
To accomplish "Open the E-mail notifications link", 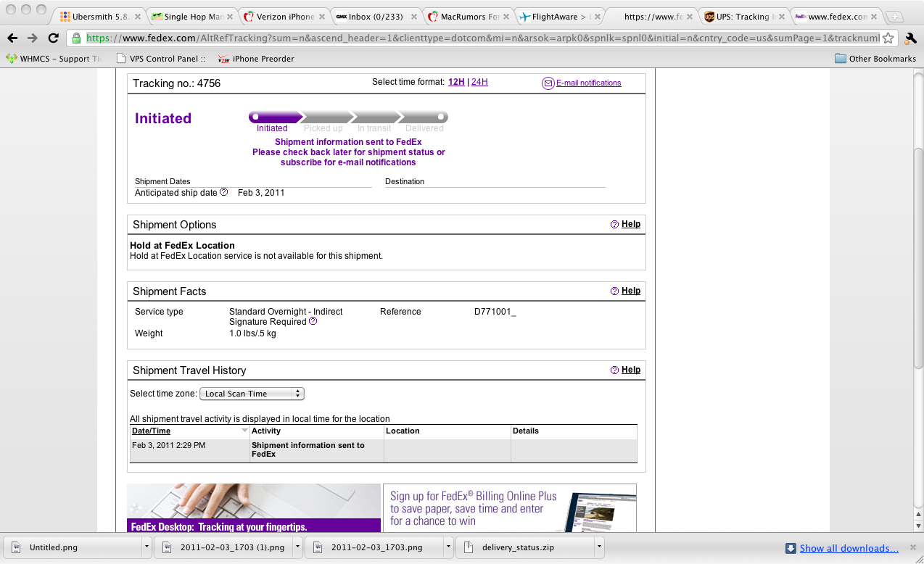I will (x=588, y=83).
